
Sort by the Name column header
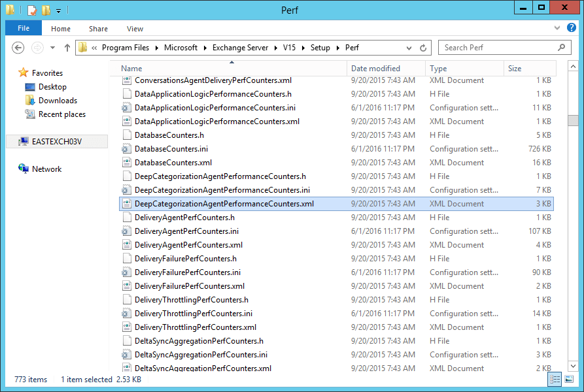[x=229, y=69]
